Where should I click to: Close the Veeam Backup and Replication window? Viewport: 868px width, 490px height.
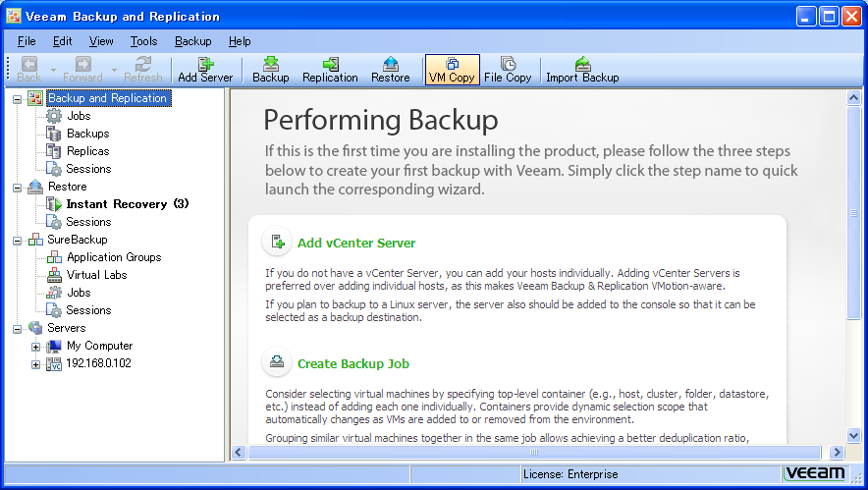click(851, 17)
